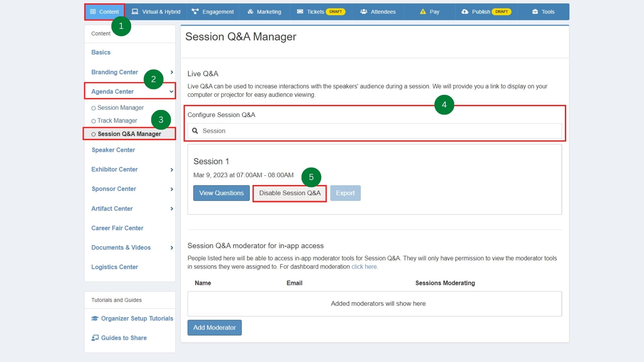
Task: Click the graduation cap icon for Organizer Setup Tutorials
Action: click(x=94, y=318)
